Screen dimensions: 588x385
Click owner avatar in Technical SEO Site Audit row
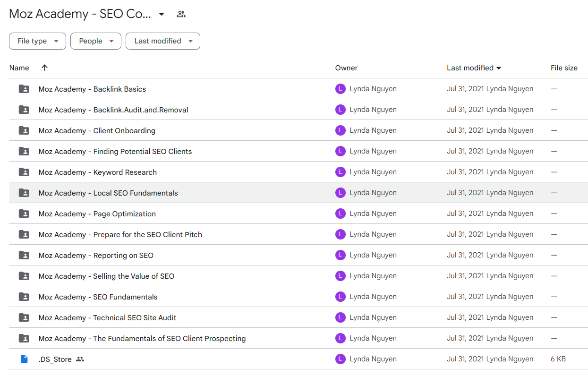point(341,317)
